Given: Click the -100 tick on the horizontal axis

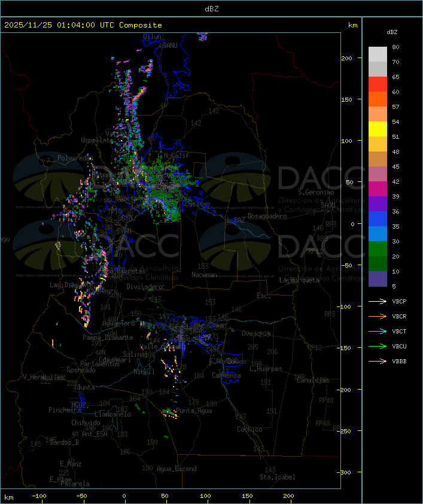Looking at the screenshot, I should click(x=39, y=496).
